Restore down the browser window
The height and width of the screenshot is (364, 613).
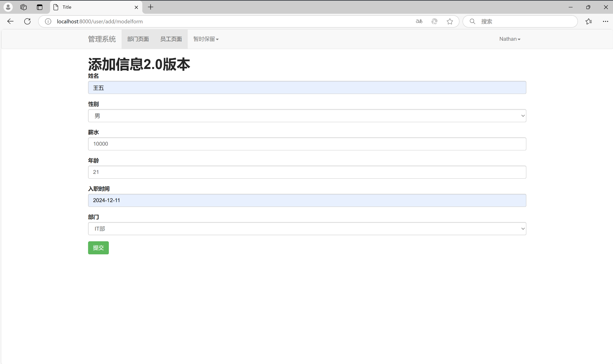588,7
